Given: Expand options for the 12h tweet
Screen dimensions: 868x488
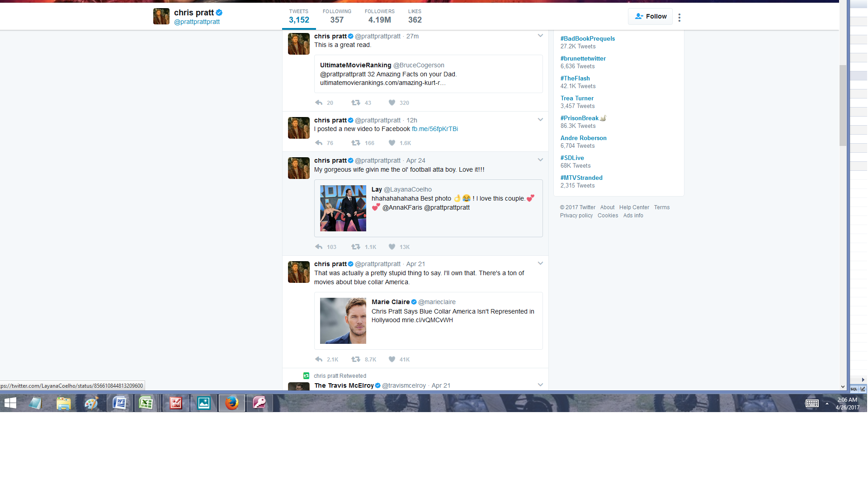Looking at the screenshot, I should tap(540, 120).
